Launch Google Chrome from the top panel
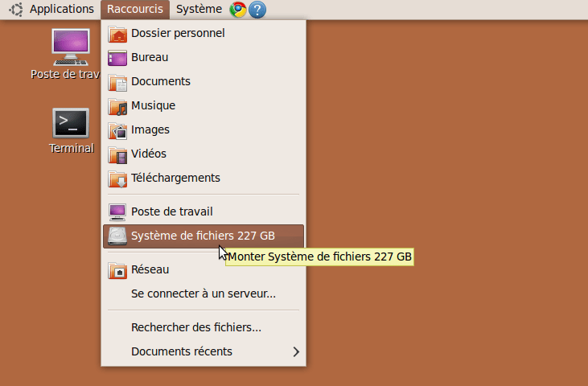The width and height of the screenshot is (588, 386). click(x=238, y=10)
